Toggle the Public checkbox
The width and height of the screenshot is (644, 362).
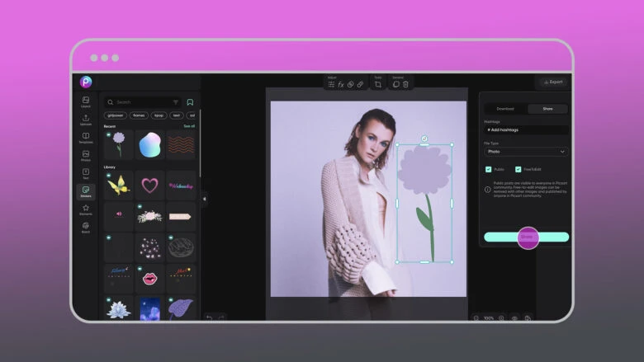(489, 169)
